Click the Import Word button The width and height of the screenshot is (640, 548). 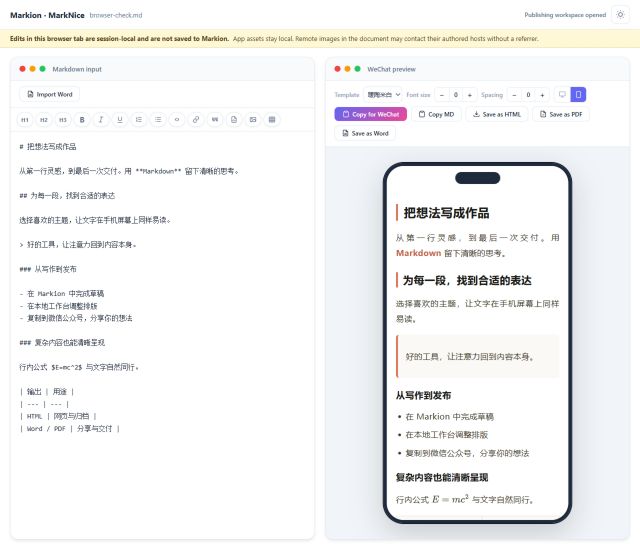[x=49, y=94]
